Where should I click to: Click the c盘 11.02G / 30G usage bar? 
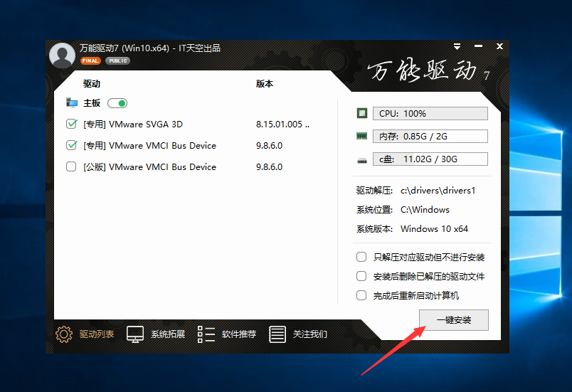click(430, 159)
